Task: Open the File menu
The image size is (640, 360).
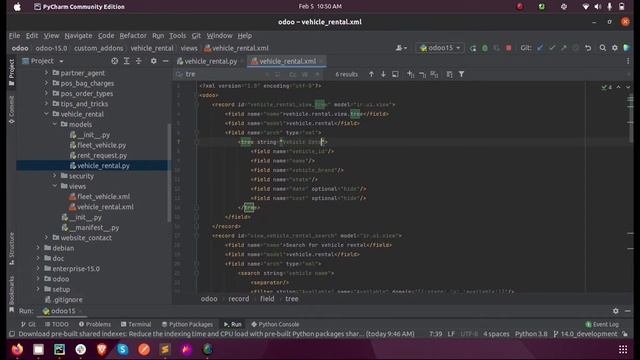Action: tap(14, 36)
